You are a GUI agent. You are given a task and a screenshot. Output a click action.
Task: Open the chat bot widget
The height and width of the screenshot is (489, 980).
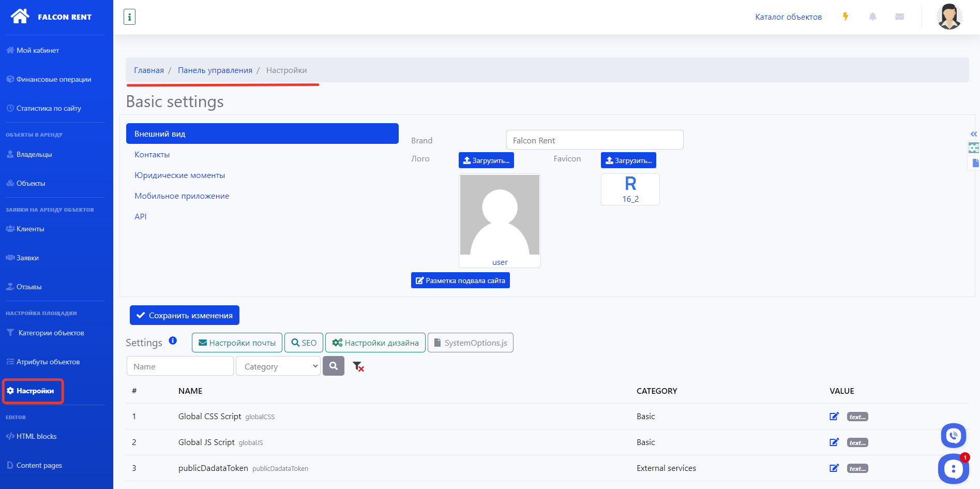(953, 469)
